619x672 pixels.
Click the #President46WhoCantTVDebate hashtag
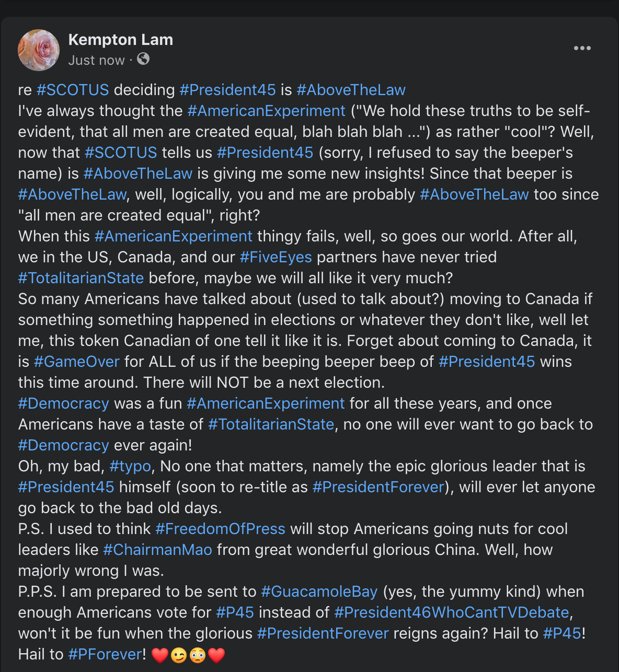tap(452, 612)
